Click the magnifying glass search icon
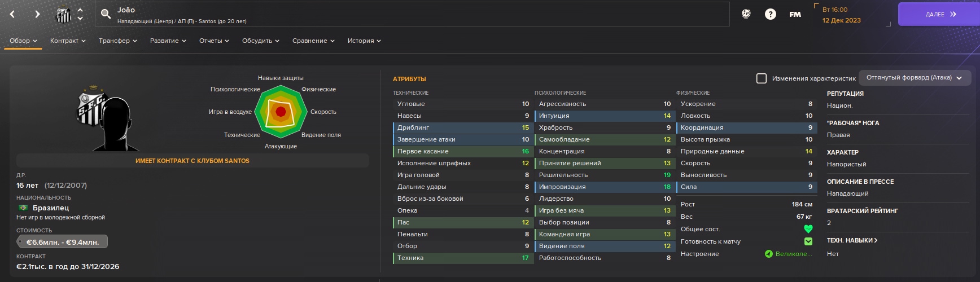Viewport: 980px width, 282px height. click(106, 14)
